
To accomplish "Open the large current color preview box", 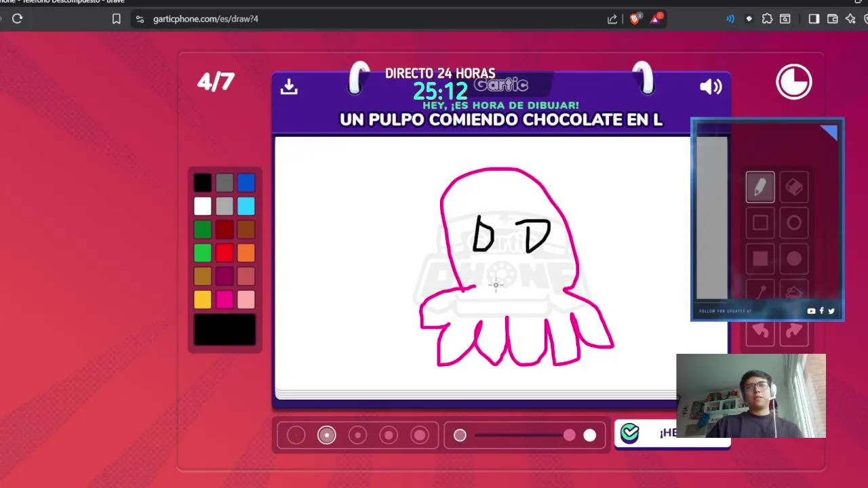I will pos(224,330).
